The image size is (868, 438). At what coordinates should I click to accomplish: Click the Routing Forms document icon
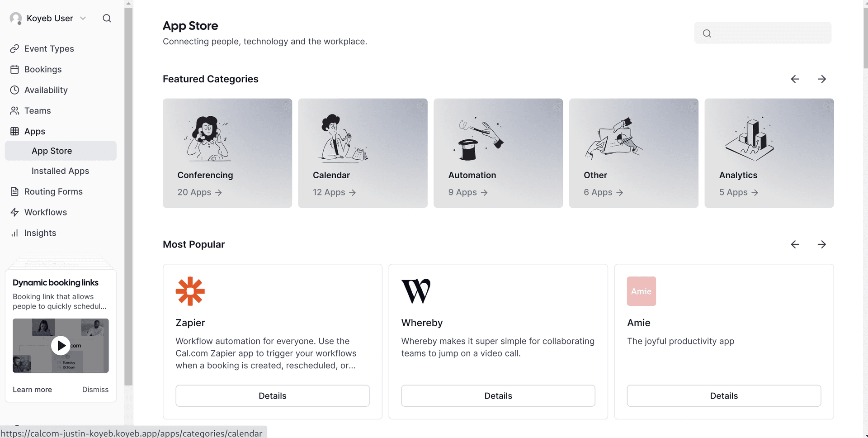pyautogui.click(x=15, y=191)
